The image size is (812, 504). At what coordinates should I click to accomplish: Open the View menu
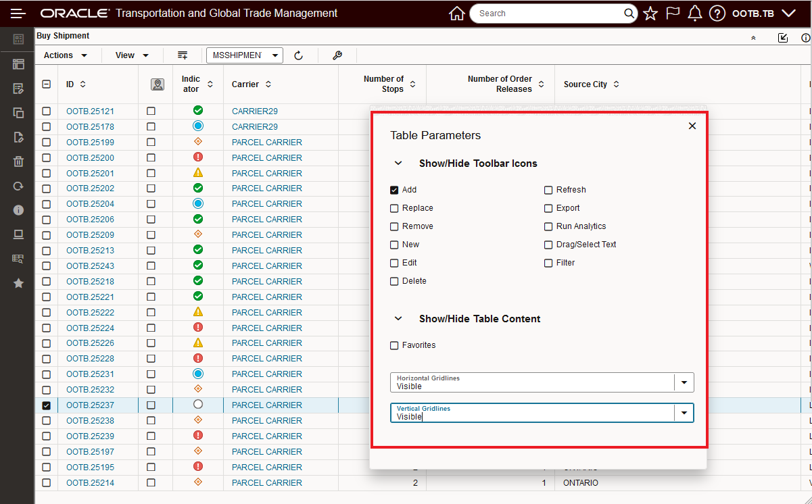[132, 55]
